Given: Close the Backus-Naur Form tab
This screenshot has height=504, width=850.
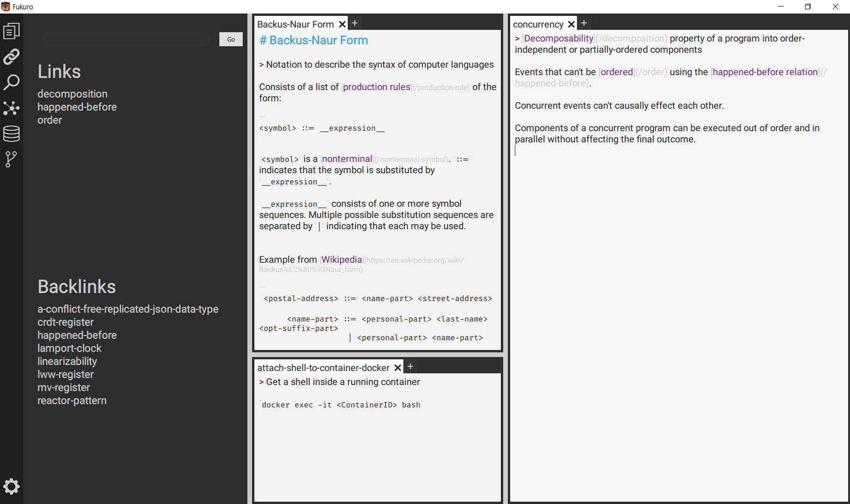Looking at the screenshot, I should (x=342, y=24).
